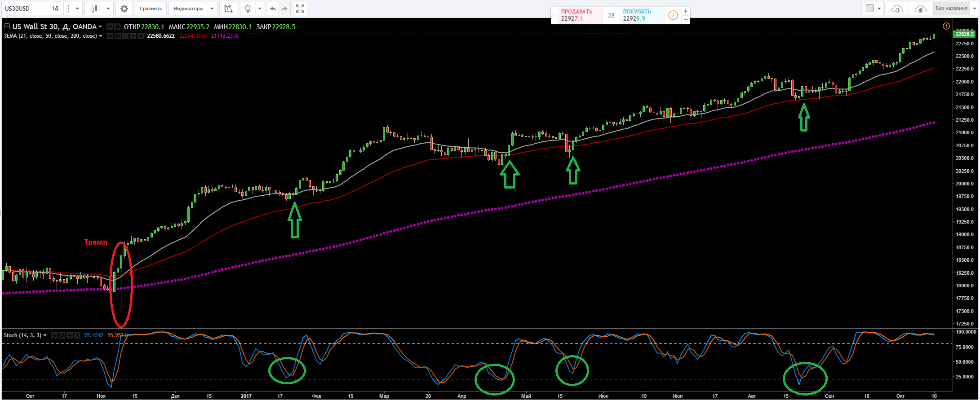
Task: Click the US30USD symbol input field
Action: pos(23,9)
